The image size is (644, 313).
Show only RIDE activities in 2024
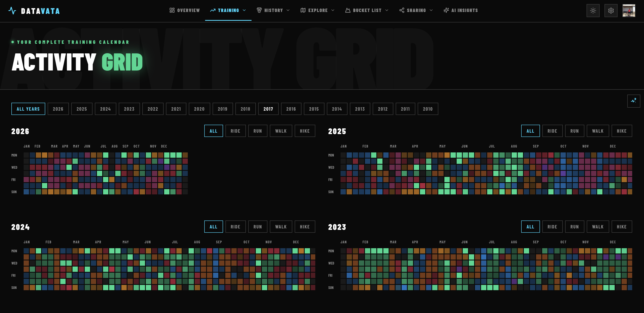tap(235, 227)
